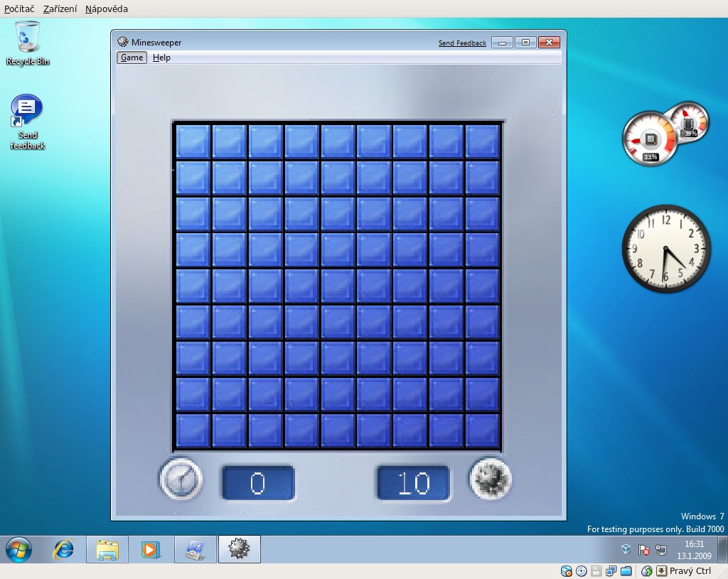Uncover the top-left corner square of the minefield
This screenshot has height=579, width=728.
(193, 141)
